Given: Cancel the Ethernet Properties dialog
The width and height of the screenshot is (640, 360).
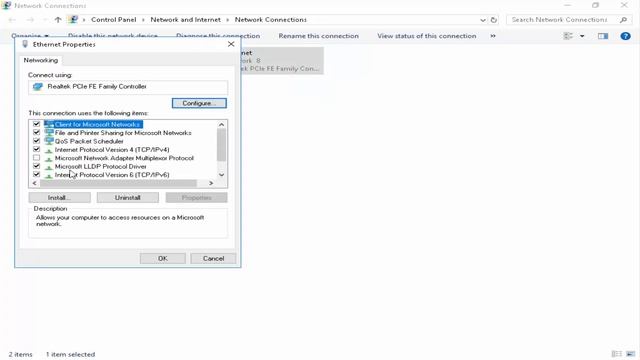Looking at the screenshot, I should pos(213,258).
